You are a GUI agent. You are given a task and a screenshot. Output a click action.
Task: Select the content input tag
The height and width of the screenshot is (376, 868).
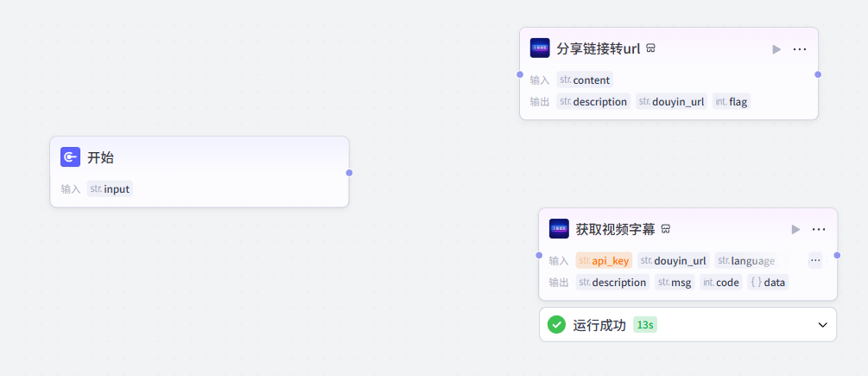585,80
